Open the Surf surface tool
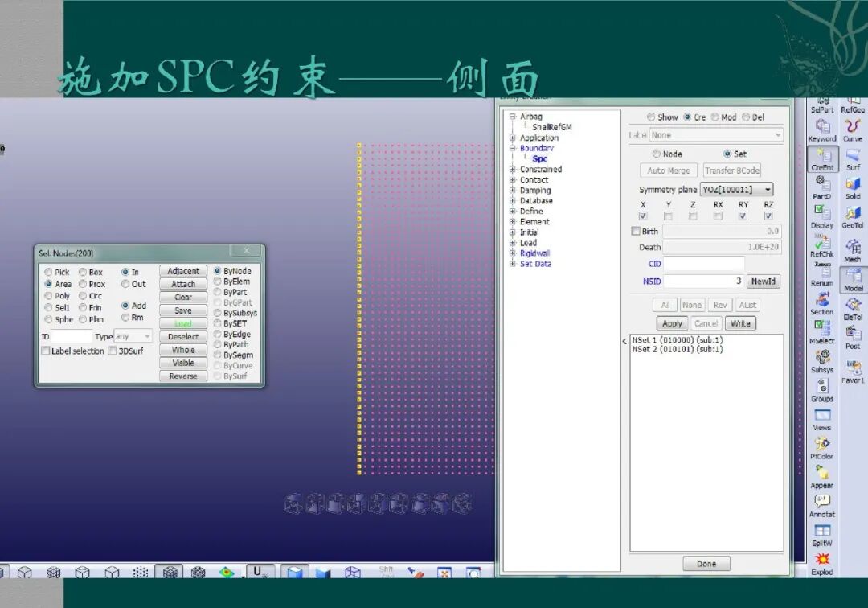Image resolution: width=868 pixels, height=608 pixels. (x=853, y=159)
